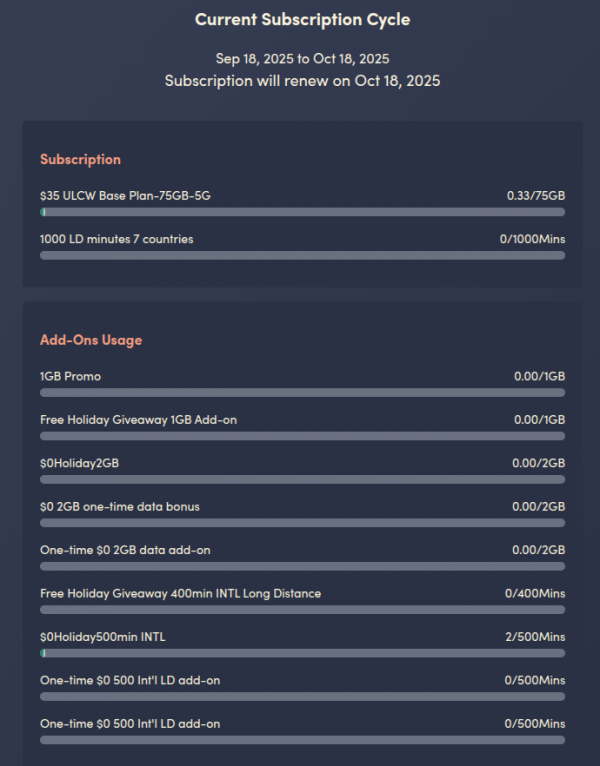
Task: Click the Free Holiday Giveaway 1GB Add-on label
Action: point(138,420)
